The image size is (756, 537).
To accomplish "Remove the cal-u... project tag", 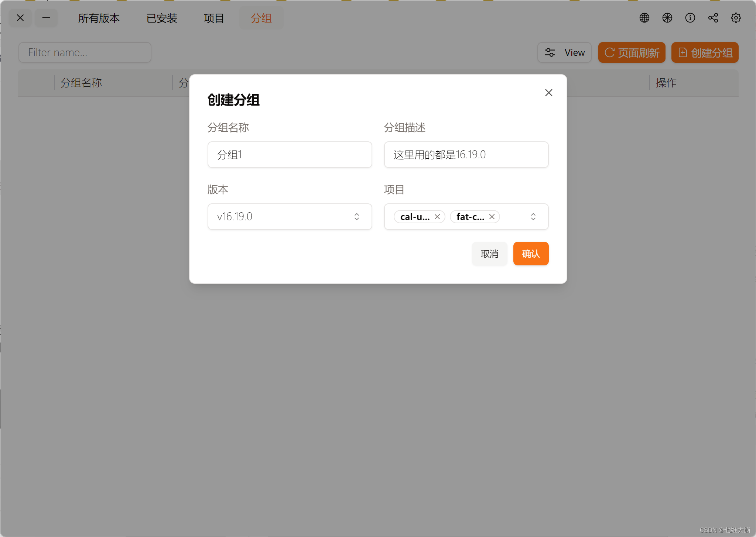I will [x=437, y=217].
